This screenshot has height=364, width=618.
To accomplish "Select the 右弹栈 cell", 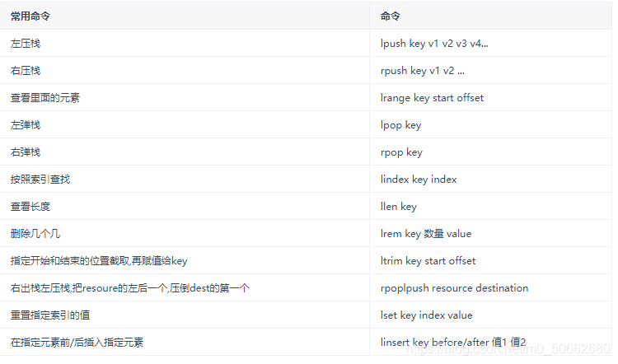I will pos(185,152).
